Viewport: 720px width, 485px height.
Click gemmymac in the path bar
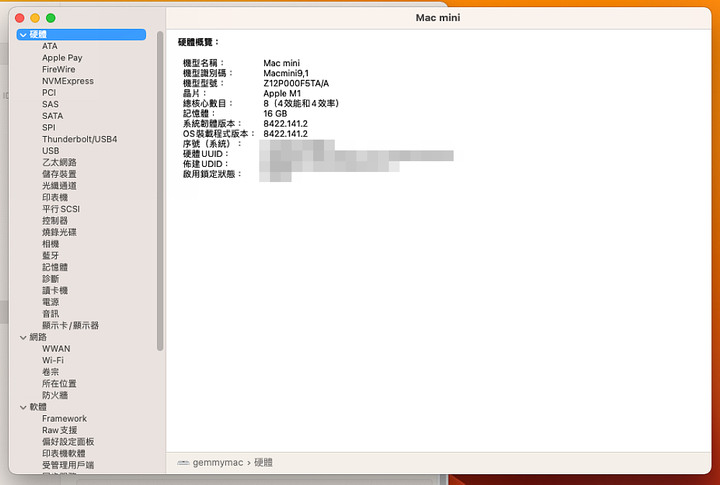pos(218,462)
